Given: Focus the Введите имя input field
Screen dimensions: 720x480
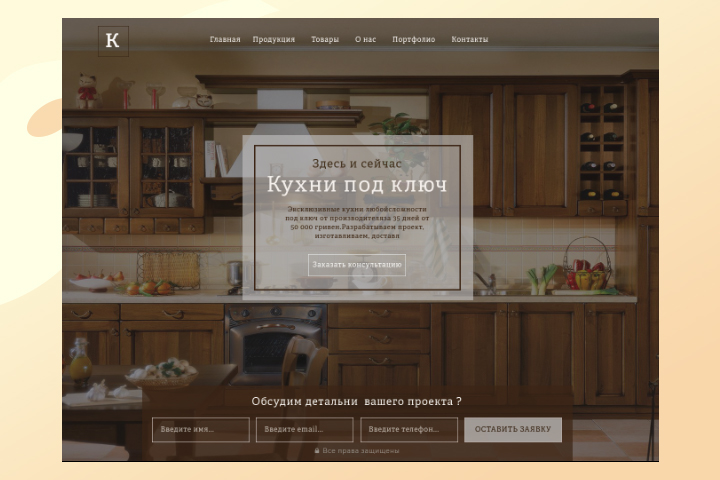Looking at the screenshot, I should [x=201, y=429].
